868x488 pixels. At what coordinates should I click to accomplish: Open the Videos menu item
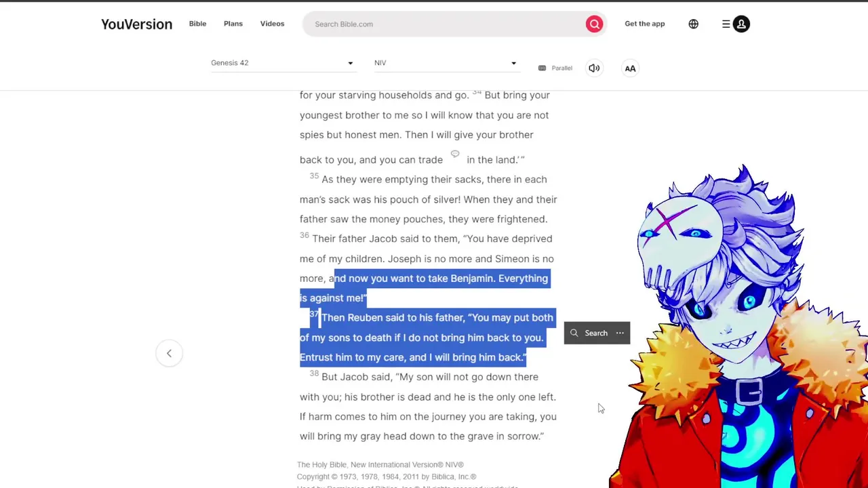[x=272, y=24]
